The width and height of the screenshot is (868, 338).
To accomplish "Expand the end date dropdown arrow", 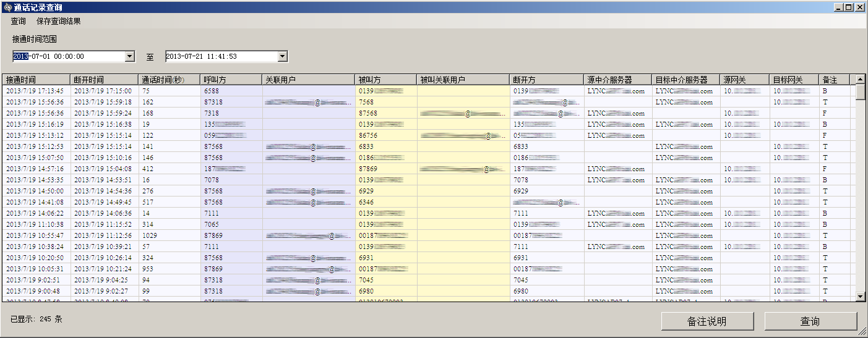I will pos(283,56).
